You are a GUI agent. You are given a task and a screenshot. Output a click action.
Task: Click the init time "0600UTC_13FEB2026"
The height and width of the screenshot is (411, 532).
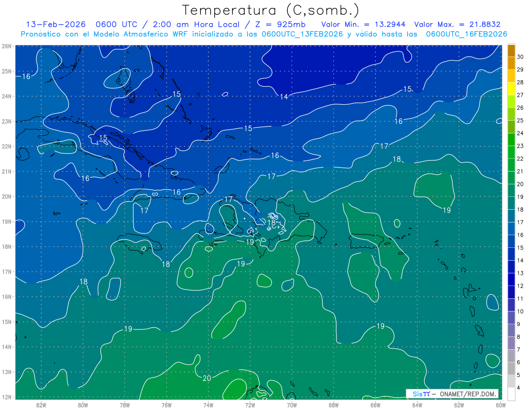[x=302, y=34]
